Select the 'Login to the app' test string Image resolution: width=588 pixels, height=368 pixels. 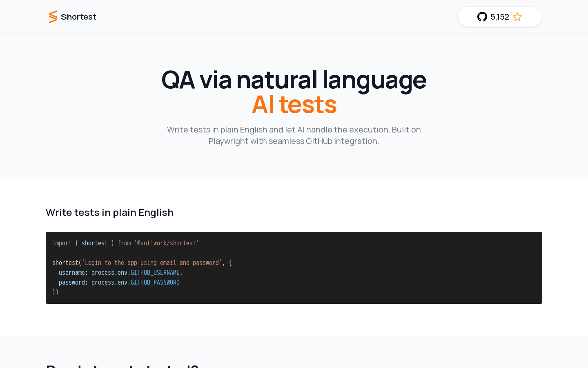(x=151, y=263)
